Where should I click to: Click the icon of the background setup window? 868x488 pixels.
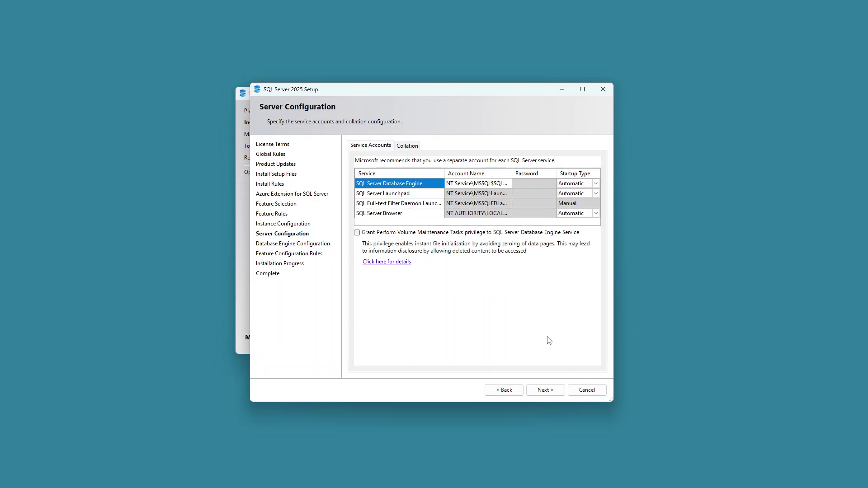243,93
